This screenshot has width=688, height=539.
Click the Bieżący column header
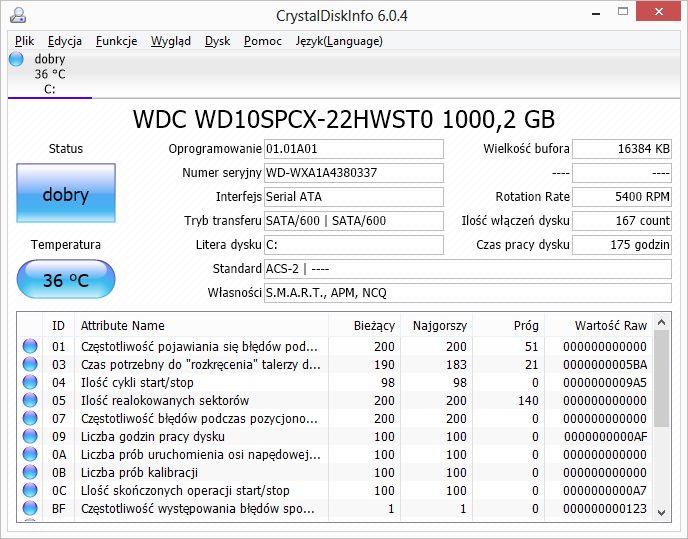pos(364,325)
